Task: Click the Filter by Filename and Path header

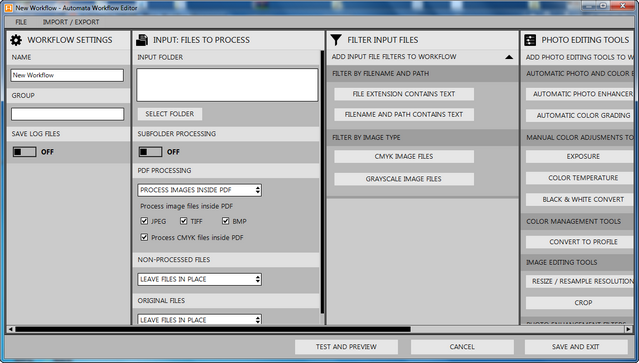Action: point(423,74)
